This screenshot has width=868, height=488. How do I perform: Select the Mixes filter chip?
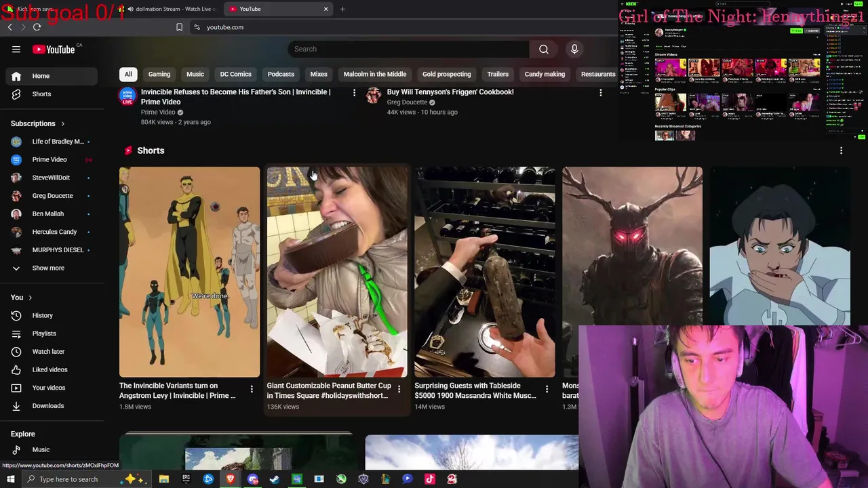point(319,75)
